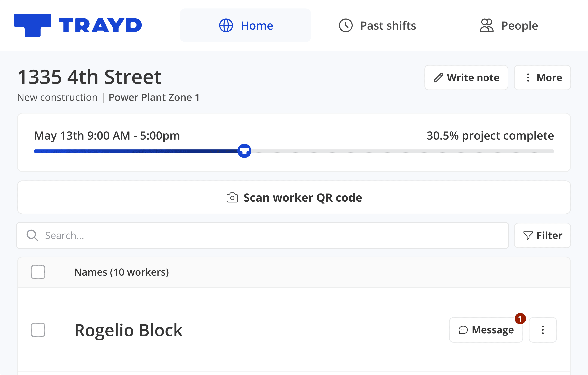Click into the Search input field
The image size is (588, 375).
pyautogui.click(x=269, y=236)
